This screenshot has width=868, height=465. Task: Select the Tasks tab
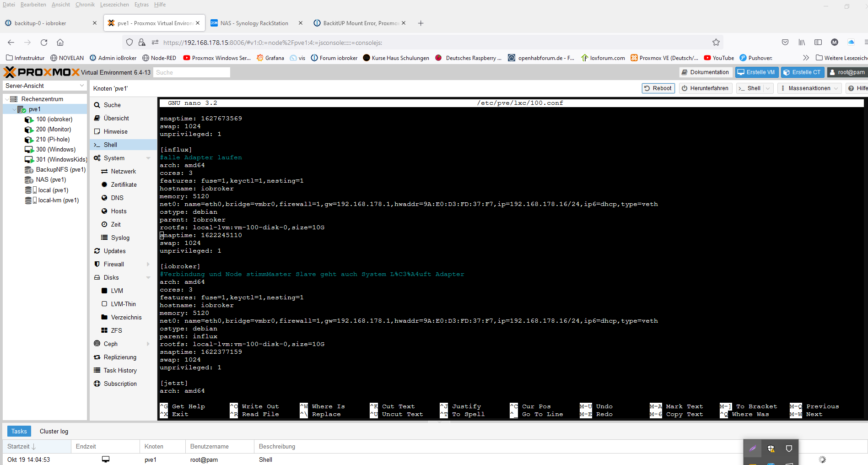click(19, 431)
